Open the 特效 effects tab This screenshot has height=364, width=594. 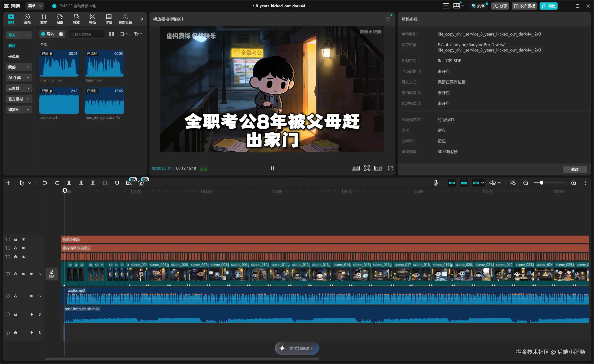click(x=76, y=19)
